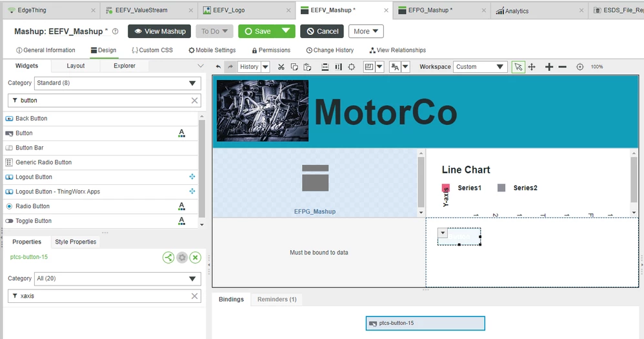Click the A icon on Button row
This screenshot has height=339, width=644.
tap(181, 133)
